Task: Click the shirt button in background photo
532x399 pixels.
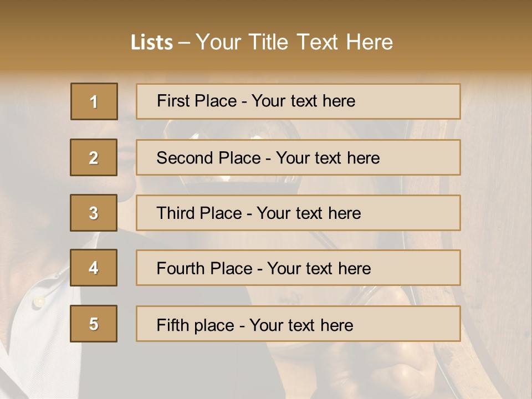Action: point(39,301)
